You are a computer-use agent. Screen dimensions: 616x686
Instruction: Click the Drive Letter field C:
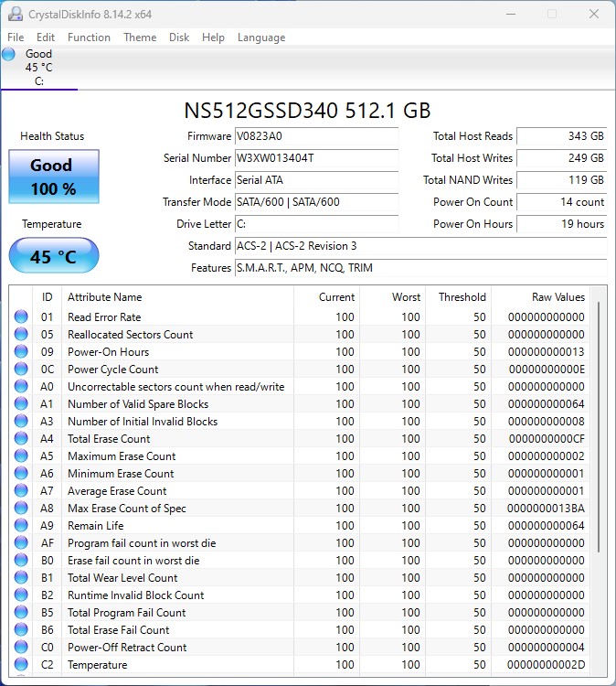316,224
